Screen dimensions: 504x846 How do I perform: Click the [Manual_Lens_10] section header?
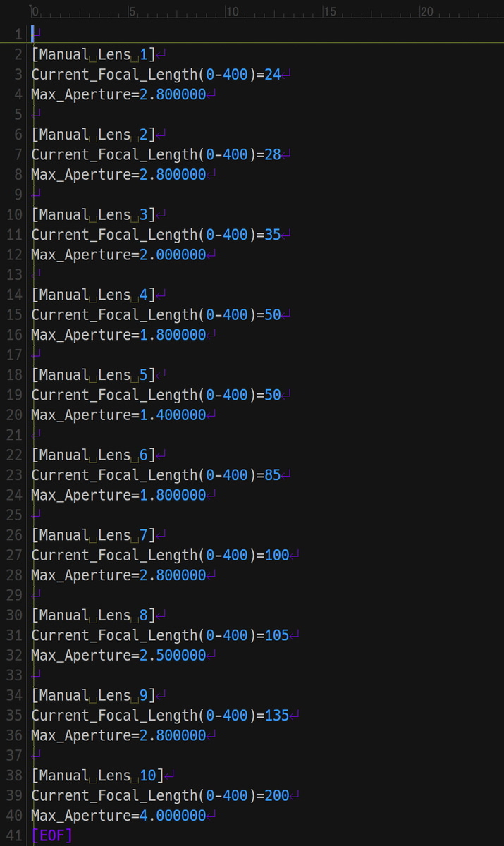coord(97,775)
